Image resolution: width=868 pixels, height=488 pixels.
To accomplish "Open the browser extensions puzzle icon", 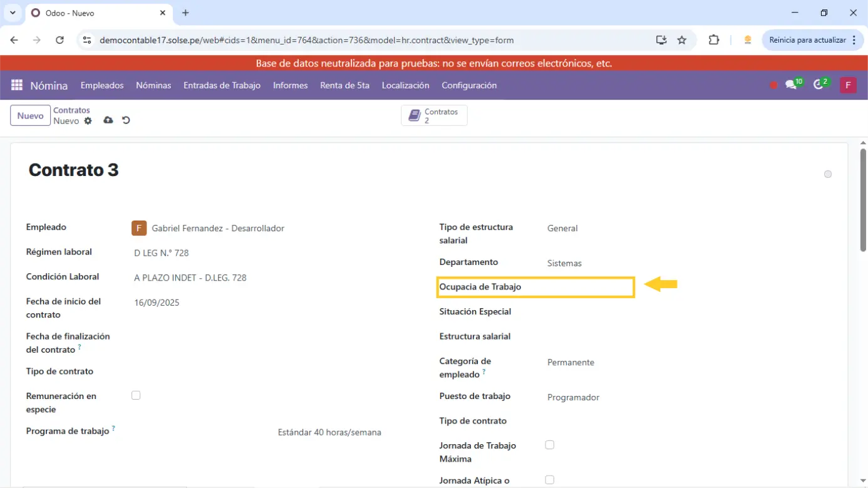I will (x=713, y=40).
